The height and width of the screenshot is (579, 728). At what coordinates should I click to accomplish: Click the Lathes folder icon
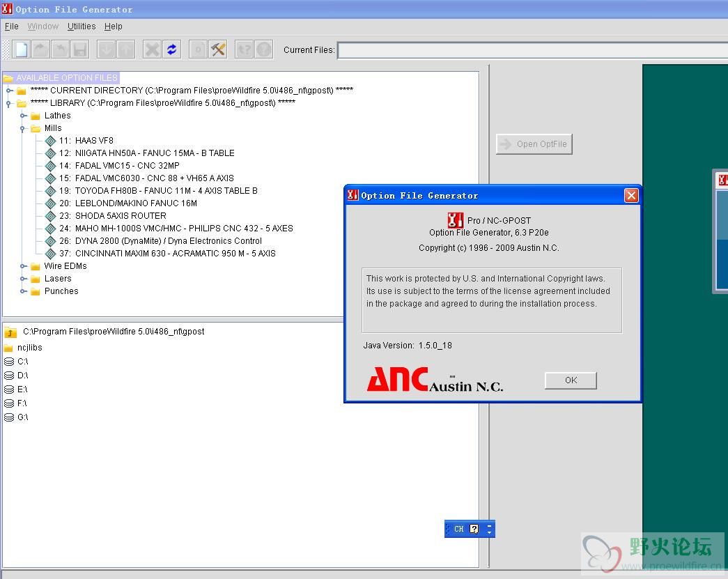pyautogui.click(x=36, y=116)
